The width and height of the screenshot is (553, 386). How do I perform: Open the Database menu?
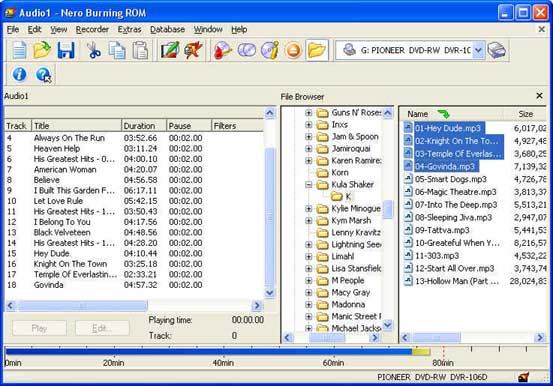(x=167, y=30)
